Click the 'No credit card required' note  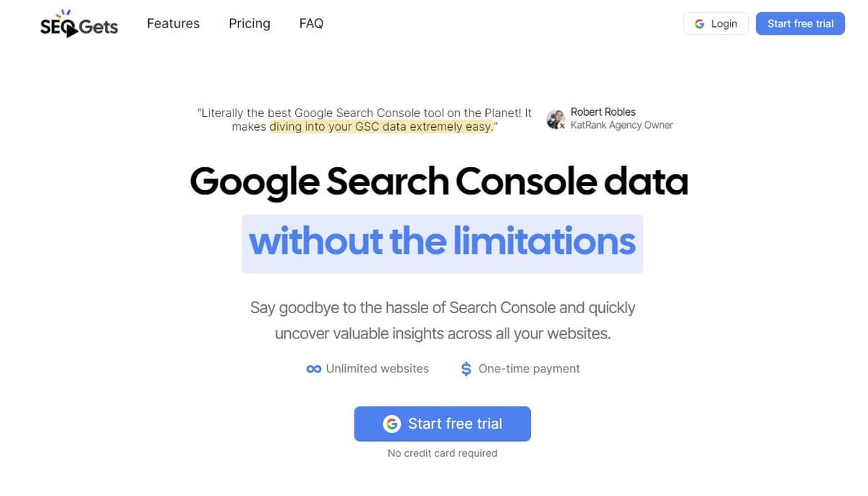[x=443, y=453]
